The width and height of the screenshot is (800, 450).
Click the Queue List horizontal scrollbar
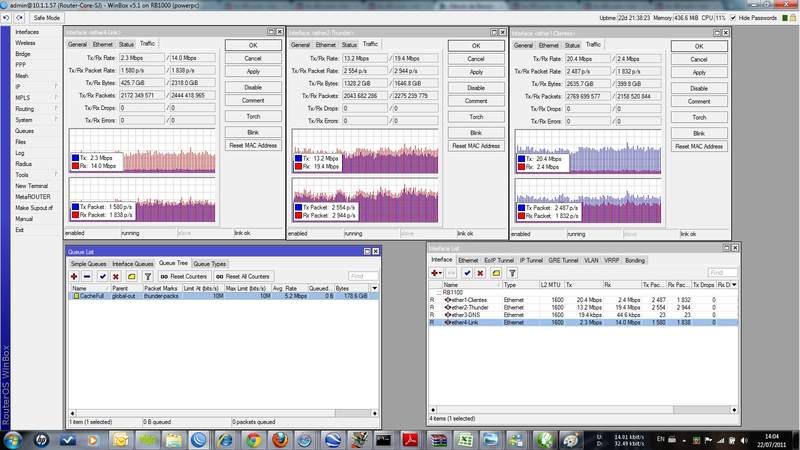point(223,413)
